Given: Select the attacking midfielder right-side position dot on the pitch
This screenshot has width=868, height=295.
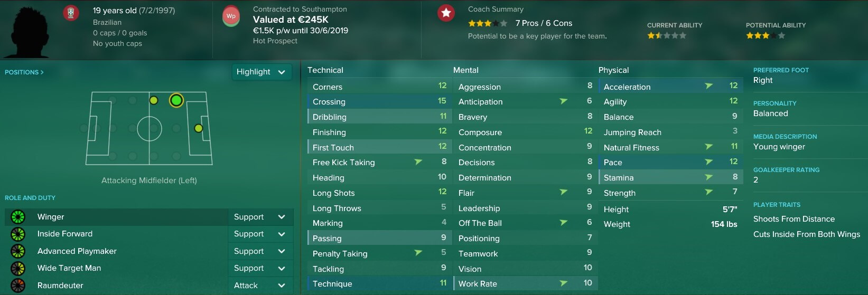Looking at the screenshot, I should click(x=176, y=156).
